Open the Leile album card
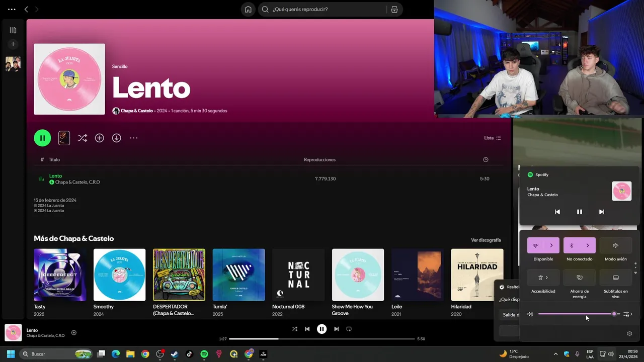This screenshot has width=644, height=362. [x=418, y=283]
